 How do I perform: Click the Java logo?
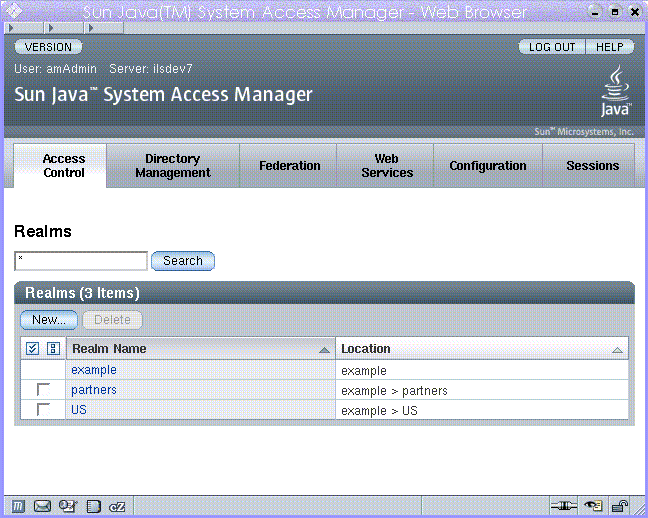[616, 91]
